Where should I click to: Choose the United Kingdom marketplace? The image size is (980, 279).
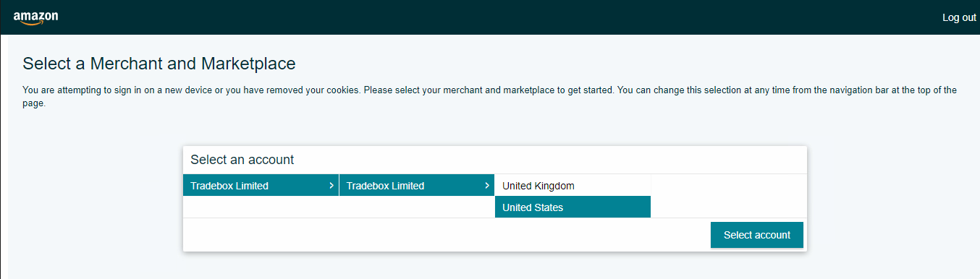click(573, 186)
